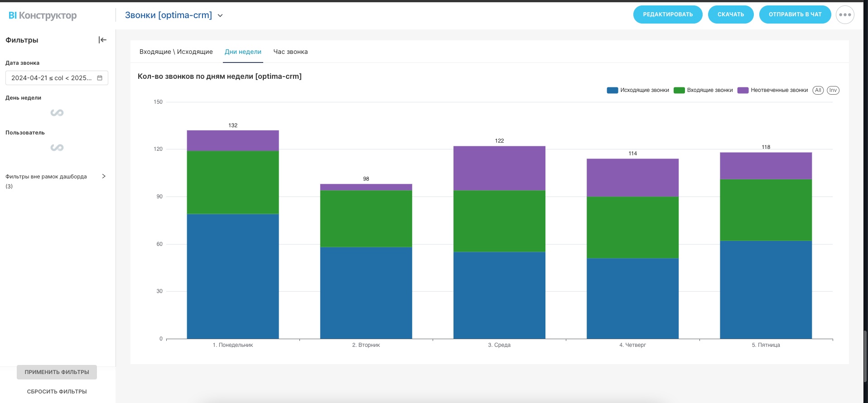Click the Скачать button
The image size is (868, 403).
point(730,14)
